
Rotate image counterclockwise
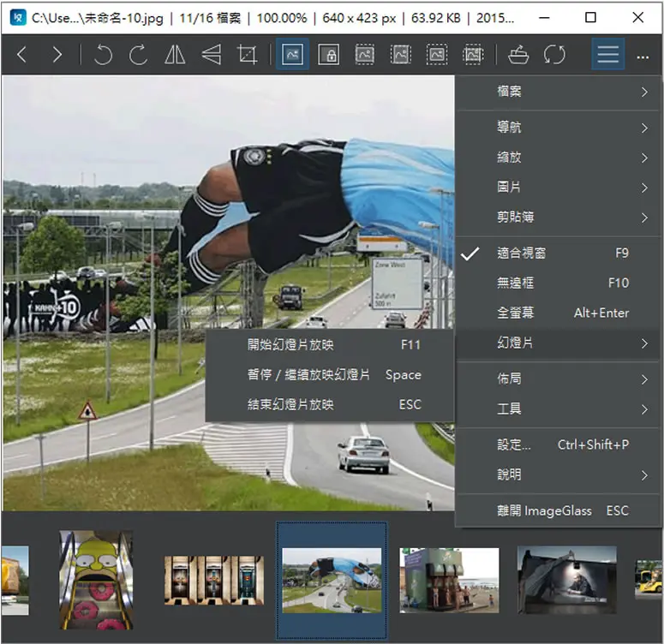[x=103, y=55]
